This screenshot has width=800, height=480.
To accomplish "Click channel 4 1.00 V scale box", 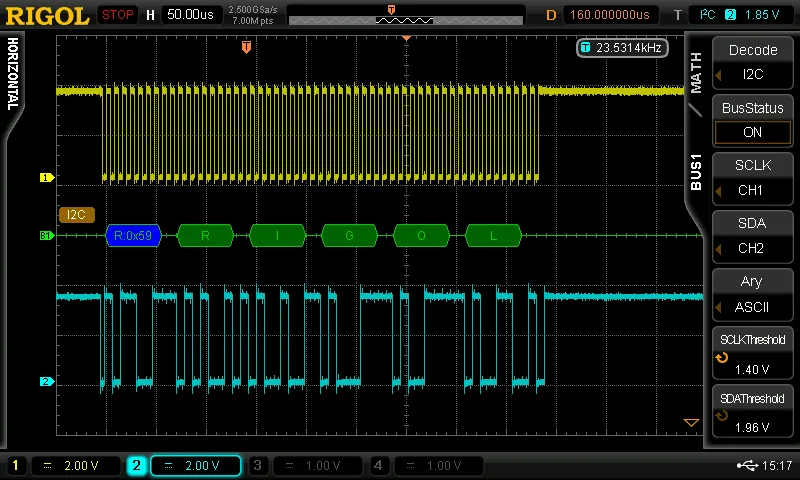I will pyautogui.click(x=438, y=465).
